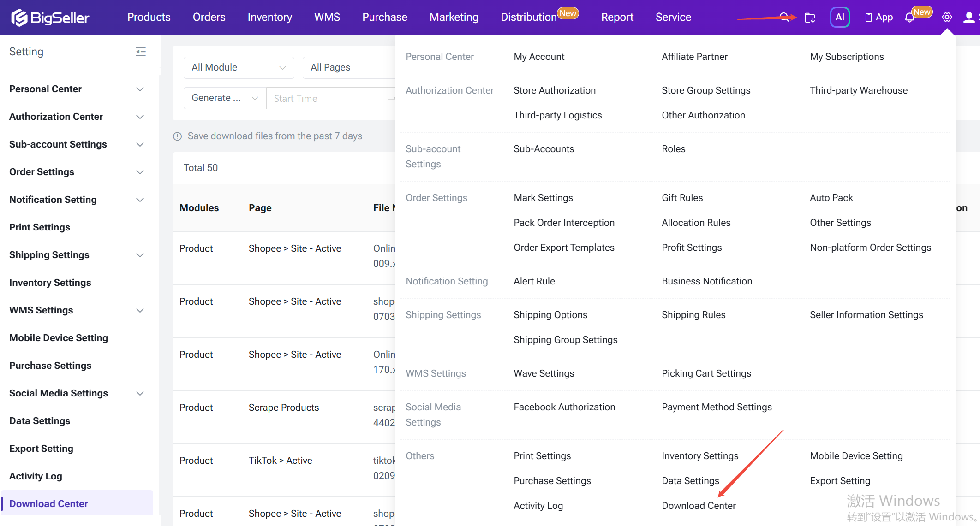
Task: Open My Subscriptions in the settings menu
Action: coord(847,57)
